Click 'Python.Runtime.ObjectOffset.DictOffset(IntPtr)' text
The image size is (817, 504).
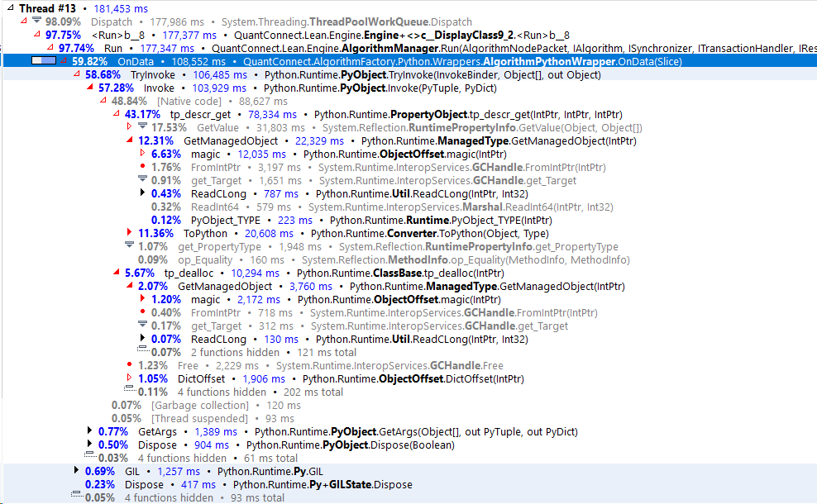pos(413,379)
